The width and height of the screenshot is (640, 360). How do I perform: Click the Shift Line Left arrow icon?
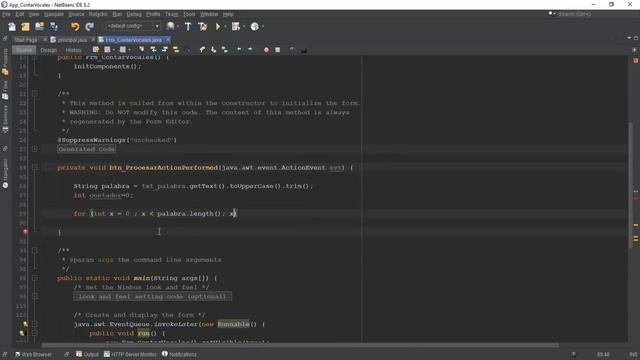click(239, 50)
